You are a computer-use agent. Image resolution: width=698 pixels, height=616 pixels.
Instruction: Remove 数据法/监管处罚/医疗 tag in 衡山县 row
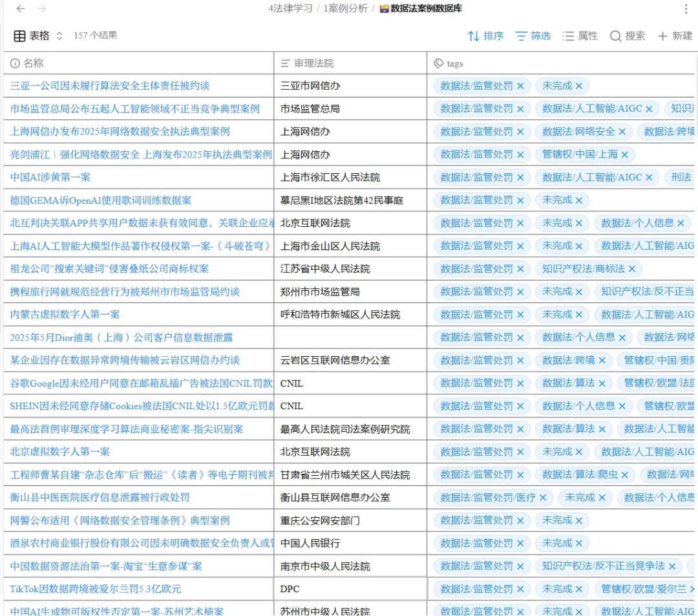(x=543, y=497)
